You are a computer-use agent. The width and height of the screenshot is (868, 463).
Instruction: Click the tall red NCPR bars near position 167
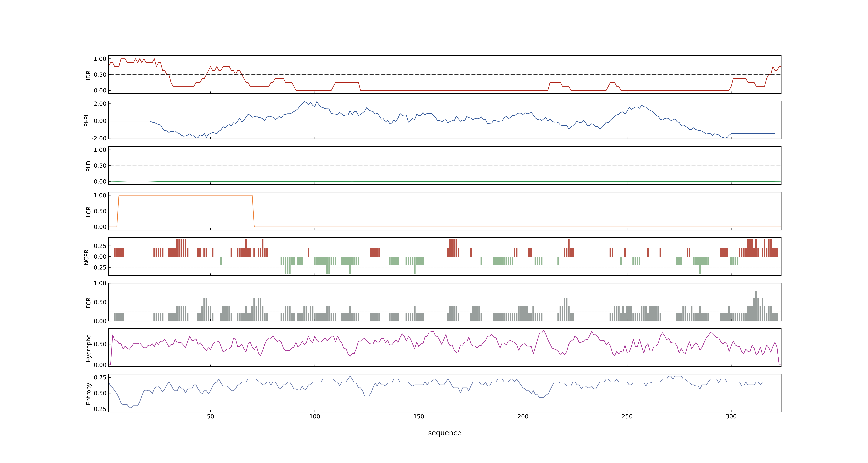453,248
